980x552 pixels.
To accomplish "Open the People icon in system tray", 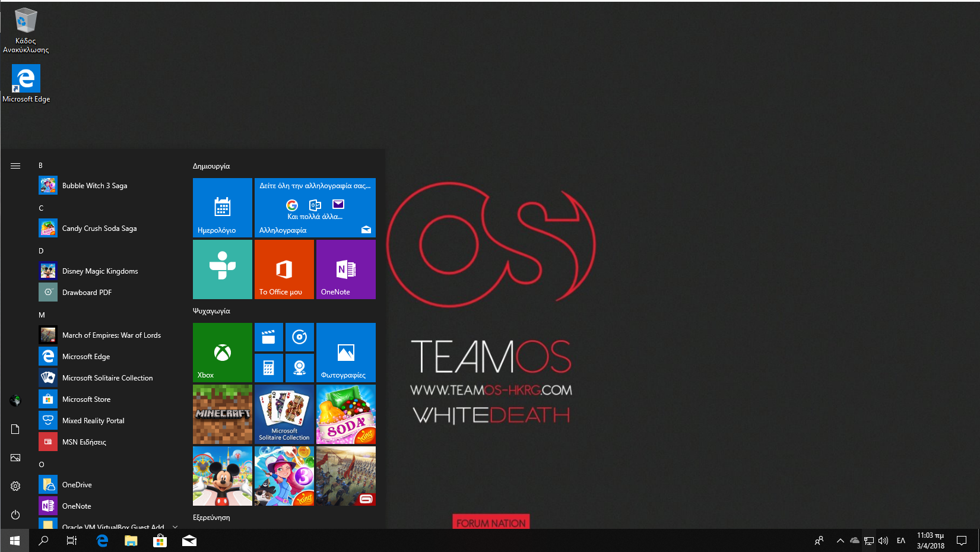I will 819,541.
